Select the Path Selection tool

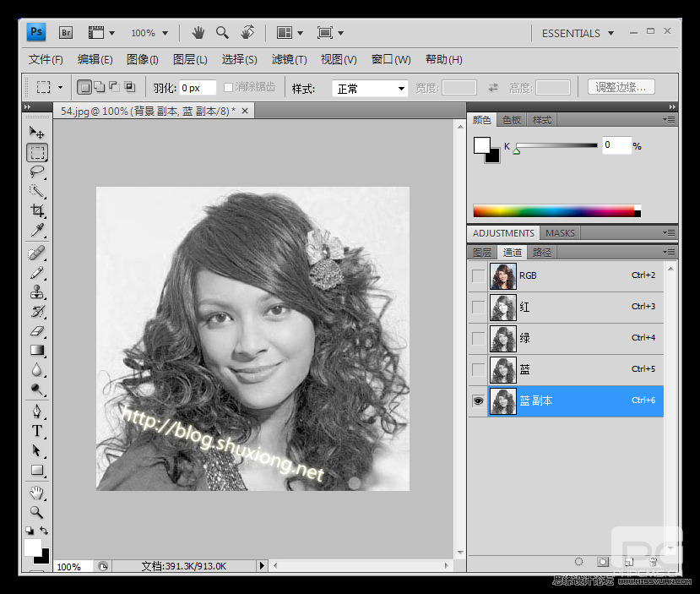click(37, 450)
